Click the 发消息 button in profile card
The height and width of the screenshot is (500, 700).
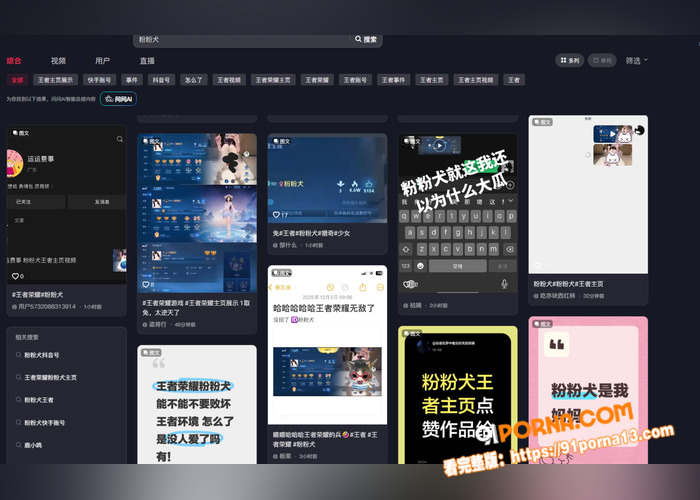click(97, 202)
